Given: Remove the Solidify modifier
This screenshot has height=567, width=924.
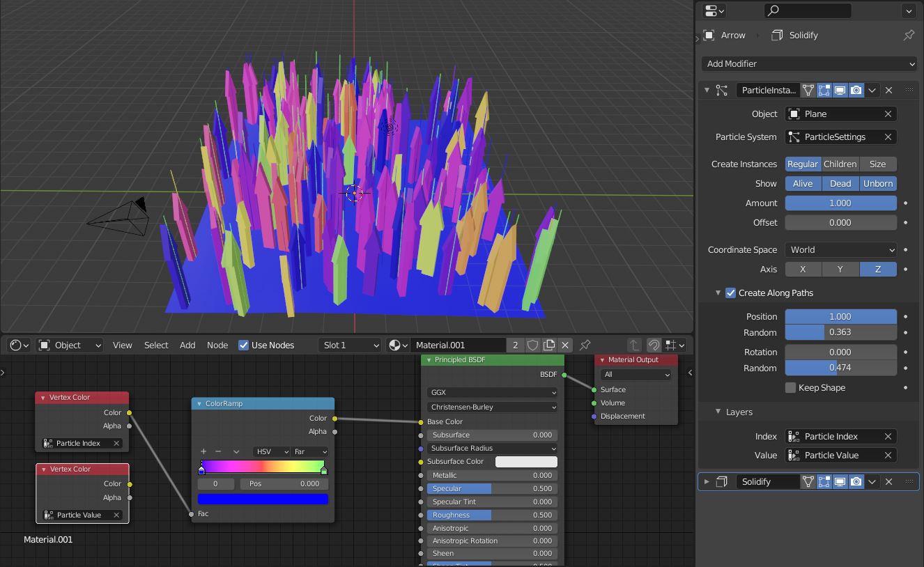Looking at the screenshot, I should coord(888,481).
